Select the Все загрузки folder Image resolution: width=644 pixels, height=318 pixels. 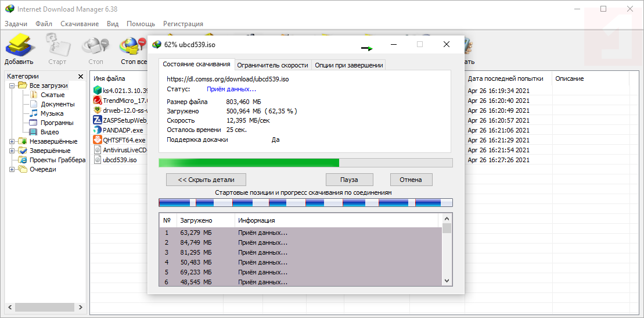click(48, 85)
